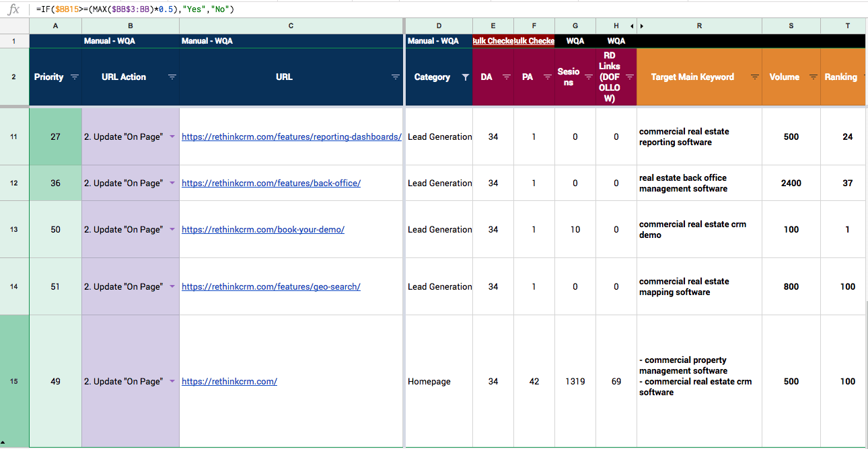Open the Priority column filter icon

[x=75, y=77]
